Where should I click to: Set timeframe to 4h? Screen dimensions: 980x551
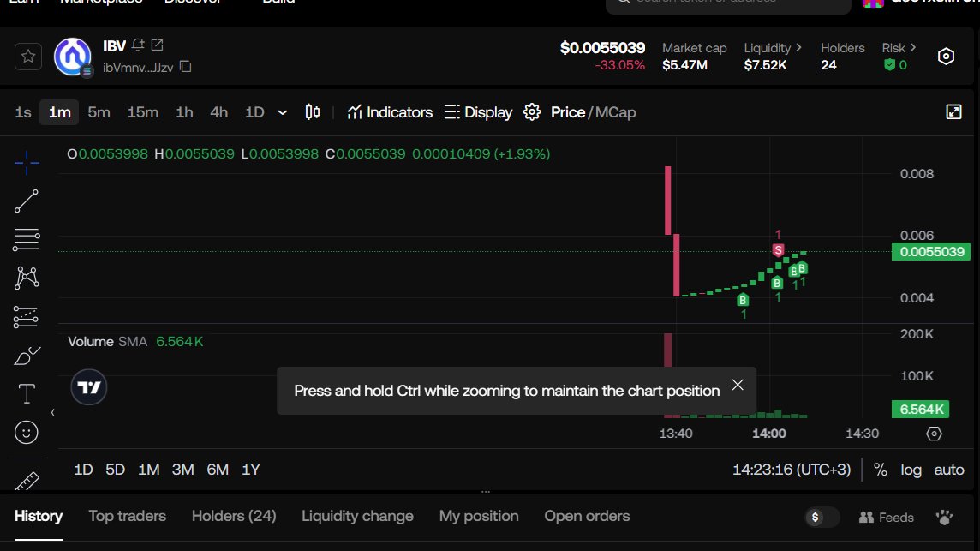tap(218, 112)
